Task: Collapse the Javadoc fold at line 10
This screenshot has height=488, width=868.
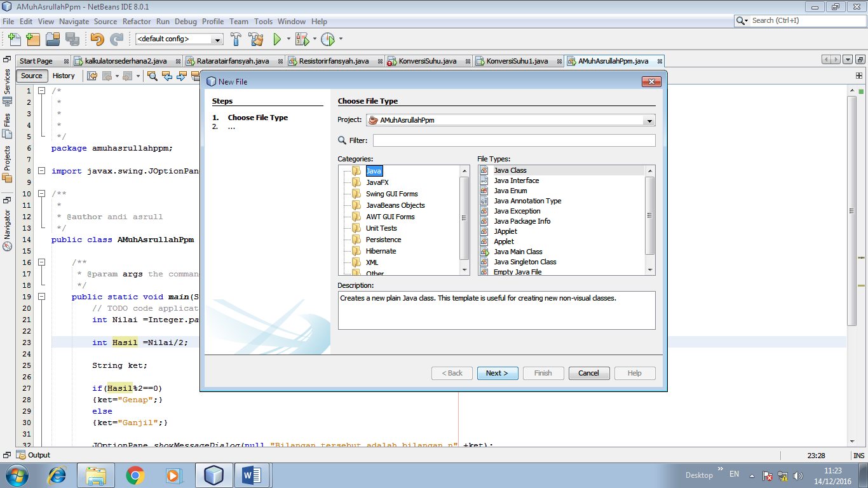Action: point(42,194)
